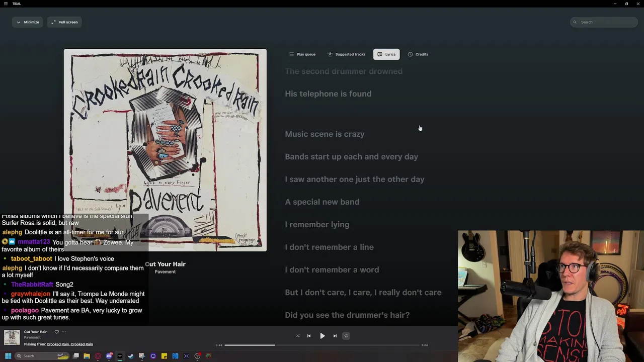Image resolution: width=644 pixels, height=362 pixels.
Task: Click the play button
Action: tap(323, 336)
